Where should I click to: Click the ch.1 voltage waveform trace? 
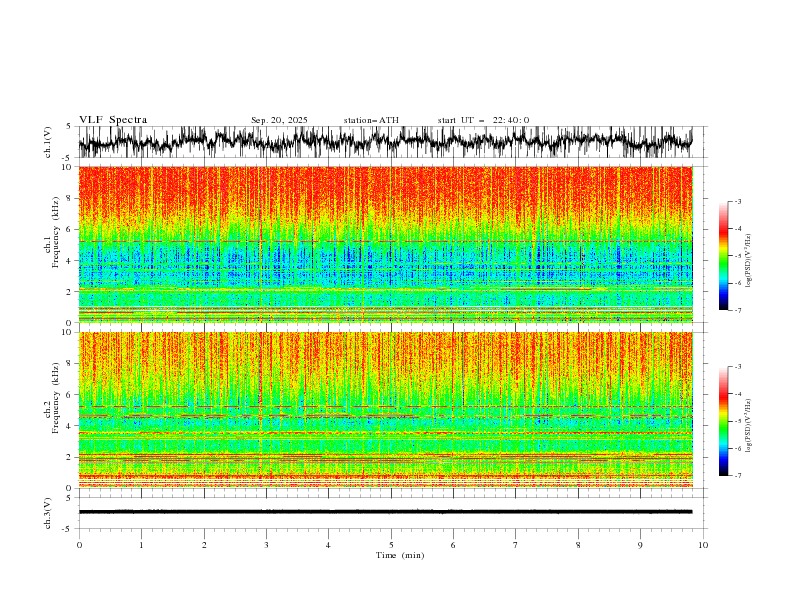pos(385,142)
